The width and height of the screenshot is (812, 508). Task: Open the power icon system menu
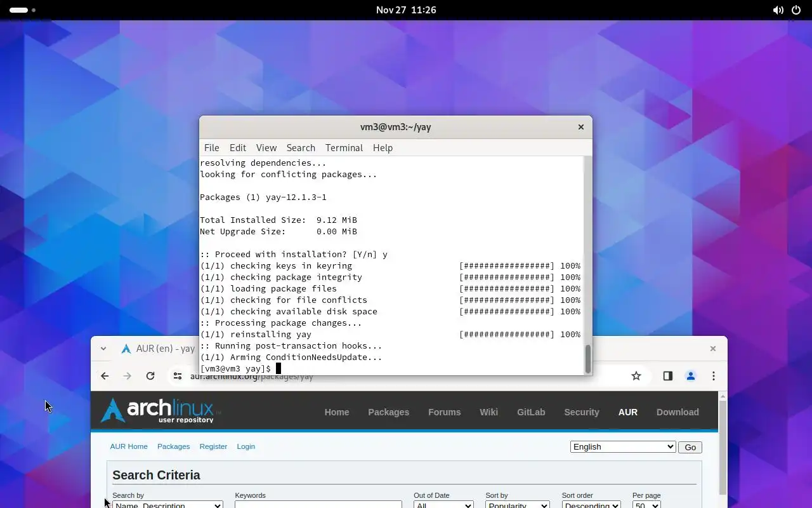796,10
